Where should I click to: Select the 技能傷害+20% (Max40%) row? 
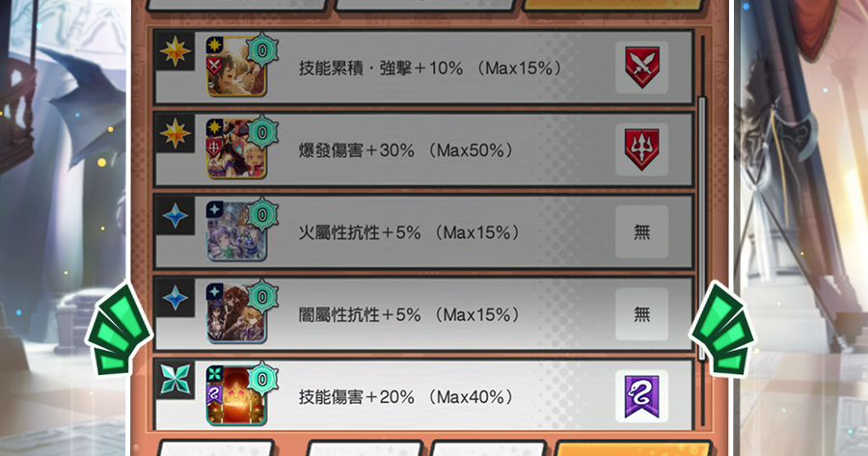tap(423, 395)
